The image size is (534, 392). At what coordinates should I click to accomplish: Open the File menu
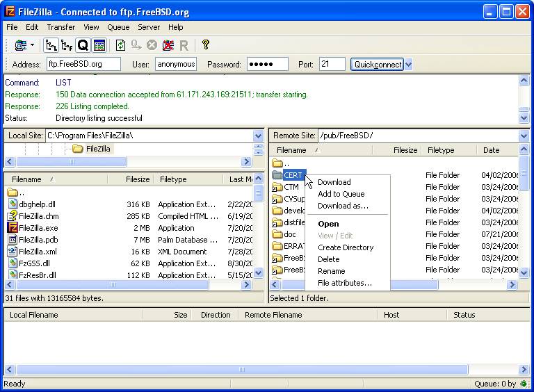click(x=12, y=27)
